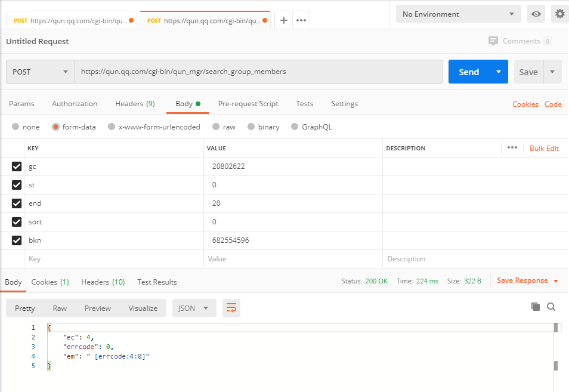Image resolution: width=569 pixels, height=392 pixels.
Task: Open manage environments gear icon
Action: pyautogui.click(x=560, y=14)
